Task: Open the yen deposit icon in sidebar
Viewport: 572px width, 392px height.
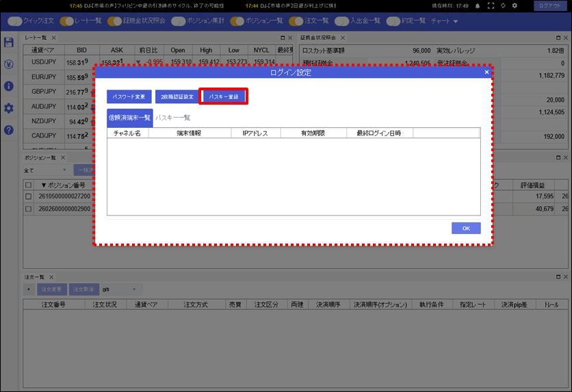Action: [x=9, y=64]
